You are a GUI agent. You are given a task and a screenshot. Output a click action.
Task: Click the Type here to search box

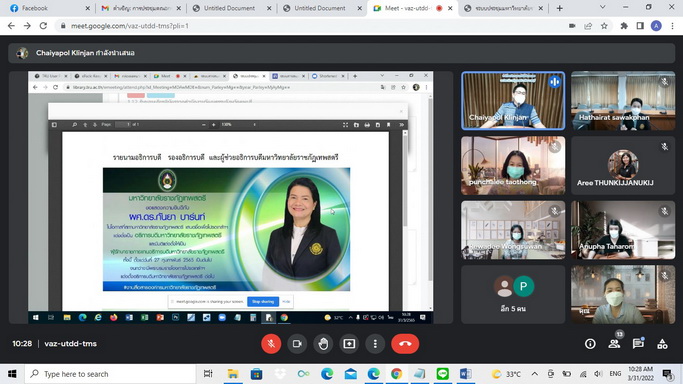click(x=110, y=374)
